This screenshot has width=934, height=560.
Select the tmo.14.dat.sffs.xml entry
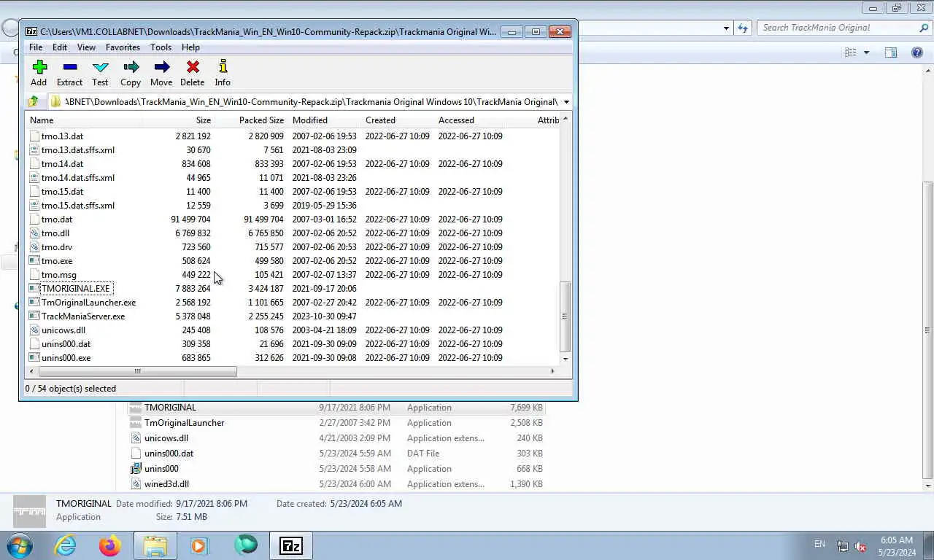tap(77, 177)
